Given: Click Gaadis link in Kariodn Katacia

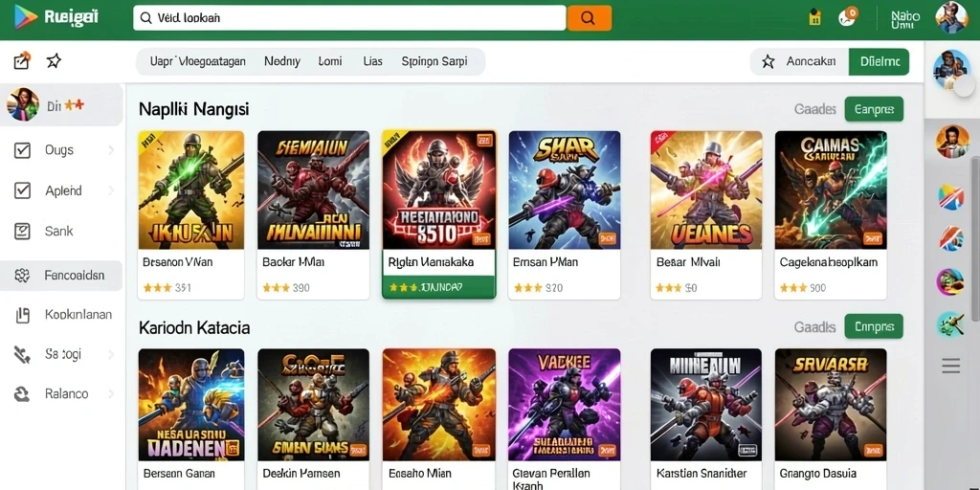Looking at the screenshot, I should coord(815,327).
